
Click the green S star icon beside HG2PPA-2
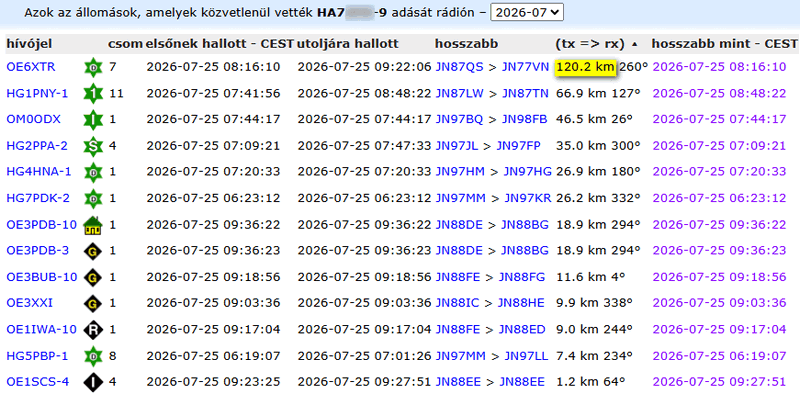click(93, 146)
